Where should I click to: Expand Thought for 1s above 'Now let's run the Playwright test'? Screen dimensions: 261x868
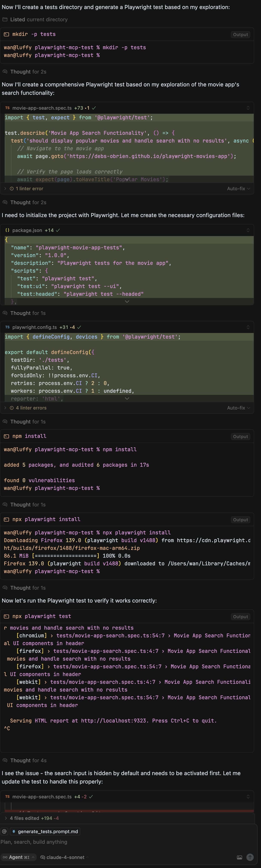(24, 588)
